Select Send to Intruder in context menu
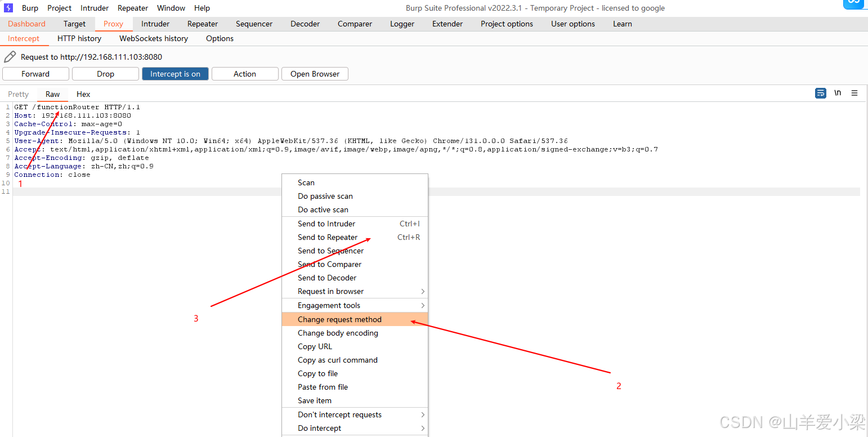The height and width of the screenshot is (437, 868). 355,224
